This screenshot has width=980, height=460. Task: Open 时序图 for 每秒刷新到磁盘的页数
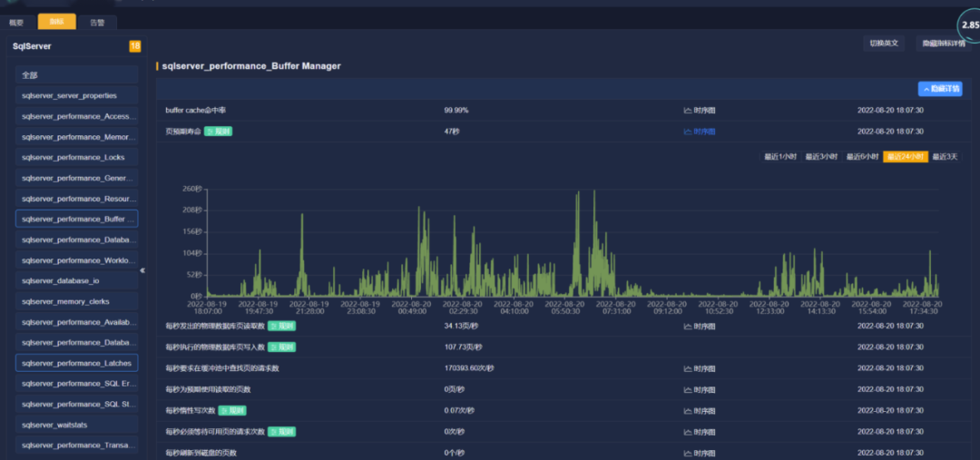point(700,453)
